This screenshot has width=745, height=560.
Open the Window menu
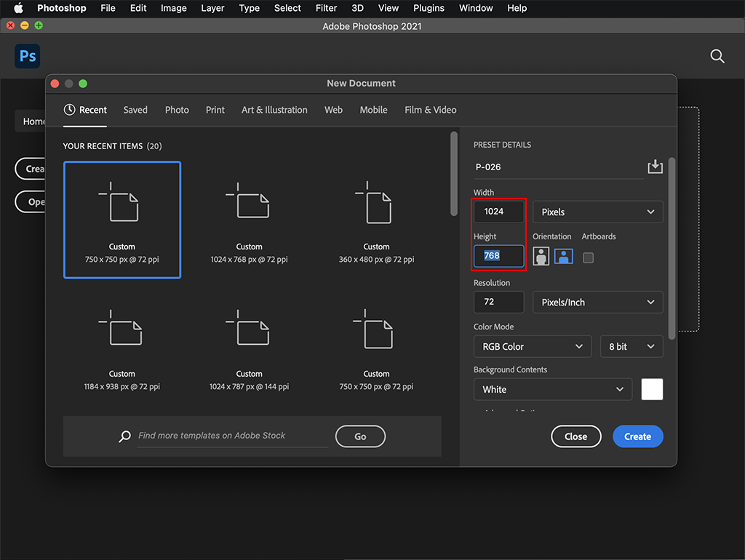coord(476,8)
